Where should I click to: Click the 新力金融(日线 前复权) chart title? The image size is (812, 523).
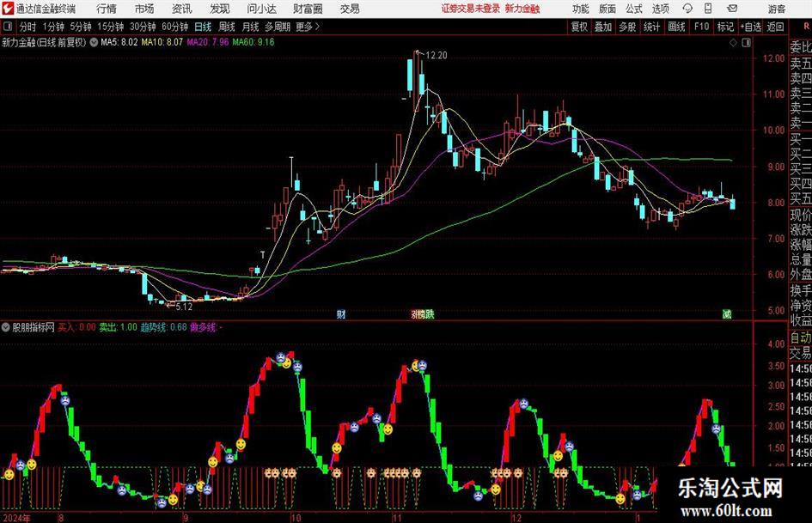click(44, 42)
